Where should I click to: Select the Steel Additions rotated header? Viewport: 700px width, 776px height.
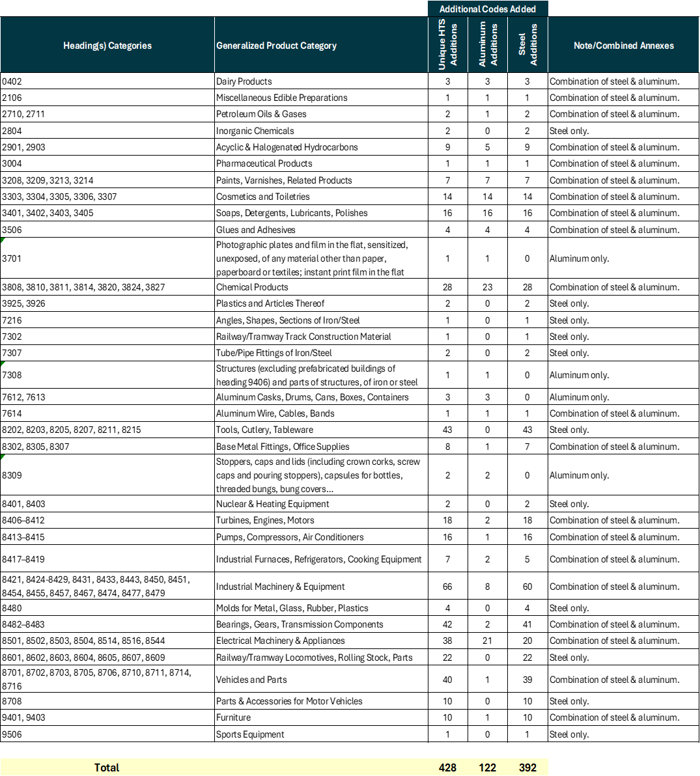tap(527, 44)
